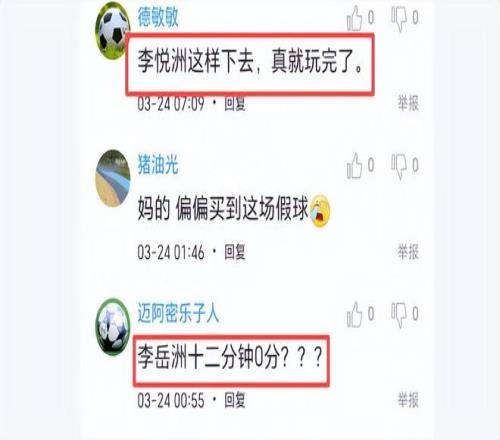Reply to the 03-24 00:55 comment
Screen dimensions: 500x440
(235, 400)
